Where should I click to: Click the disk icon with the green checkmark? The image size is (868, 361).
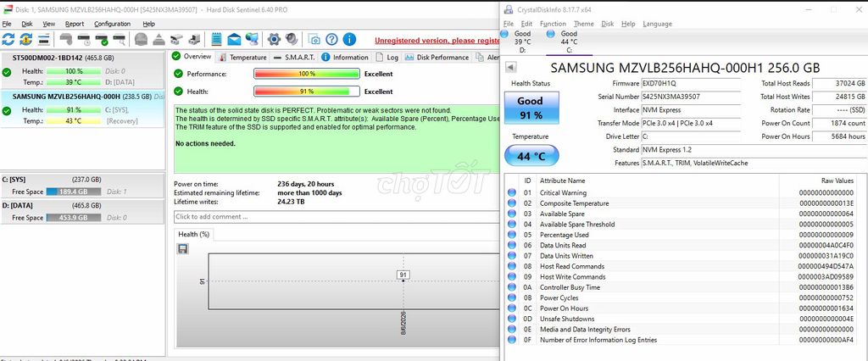pos(102,39)
